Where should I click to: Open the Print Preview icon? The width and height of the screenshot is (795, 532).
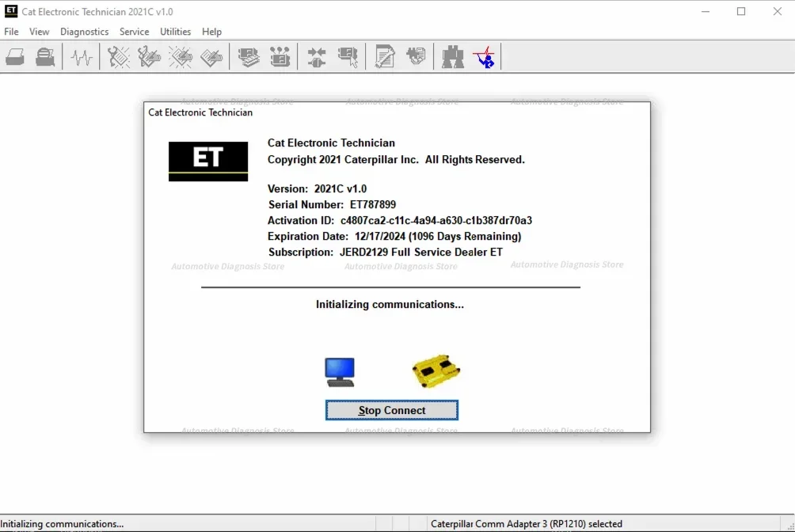tap(45, 56)
